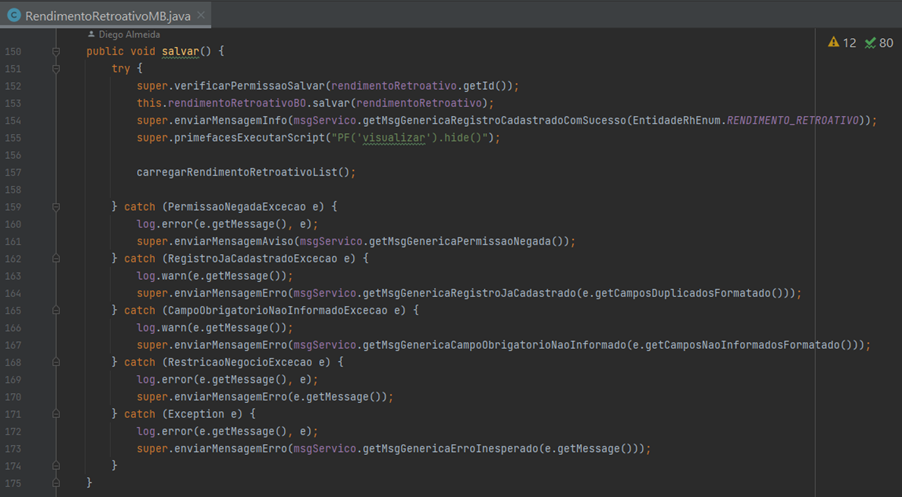Screen dimensions: 902x497
Task: Click the fold end marker at line 174
Action: (x=56, y=465)
